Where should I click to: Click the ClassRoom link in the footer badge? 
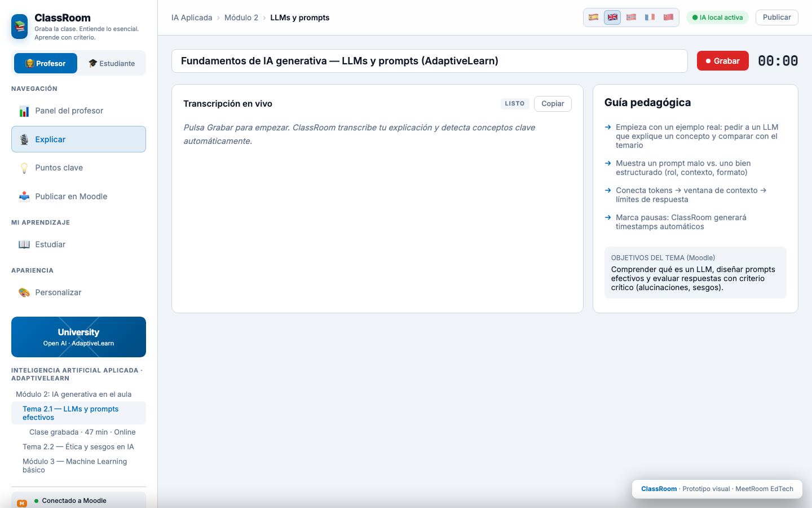coord(659,489)
